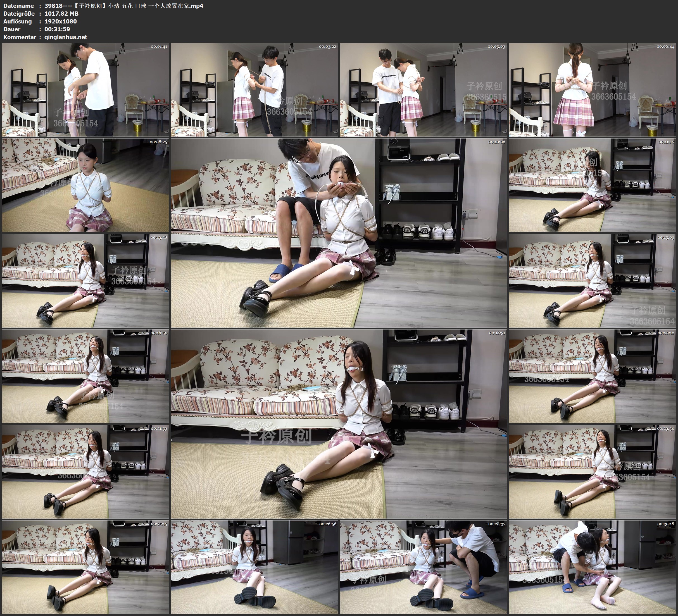Select the large frame at 00:10:06
Viewport: 678px width, 616px height.
point(339,233)
